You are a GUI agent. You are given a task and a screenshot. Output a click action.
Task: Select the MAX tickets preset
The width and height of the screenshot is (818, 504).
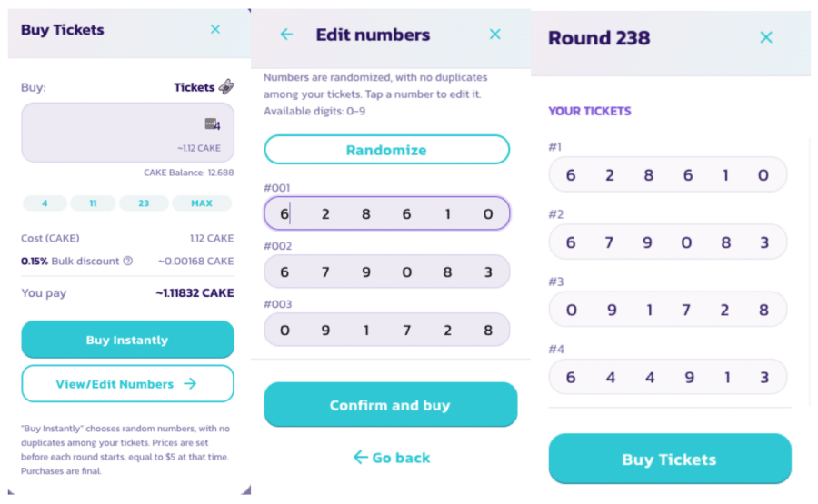pos(202,203)
